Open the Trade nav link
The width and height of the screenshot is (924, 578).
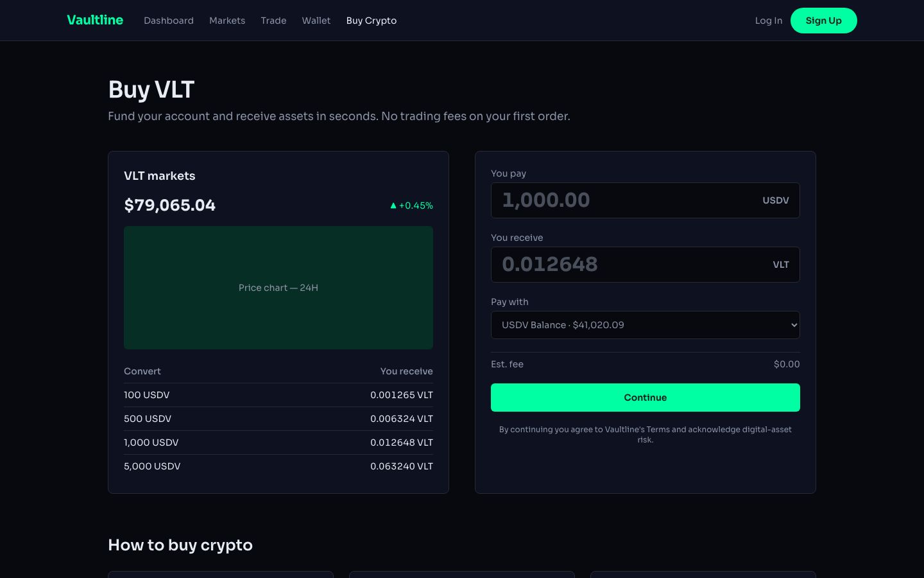(273, 21)
